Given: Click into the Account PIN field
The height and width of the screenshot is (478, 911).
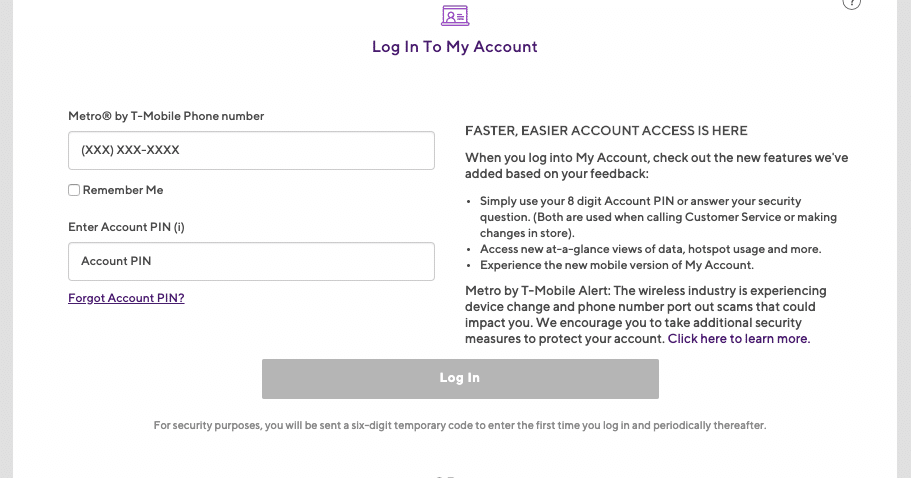Looking at the screenshot, I should click(251, 262).
